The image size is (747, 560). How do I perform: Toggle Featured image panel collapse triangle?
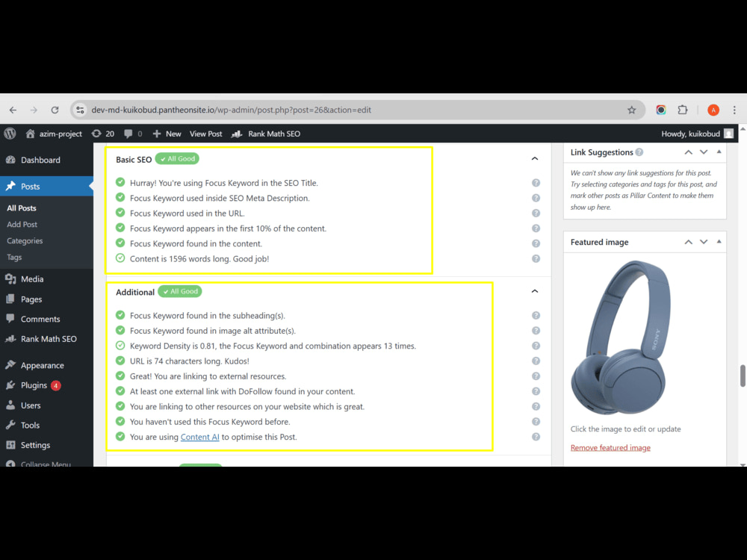pos(719,241)
